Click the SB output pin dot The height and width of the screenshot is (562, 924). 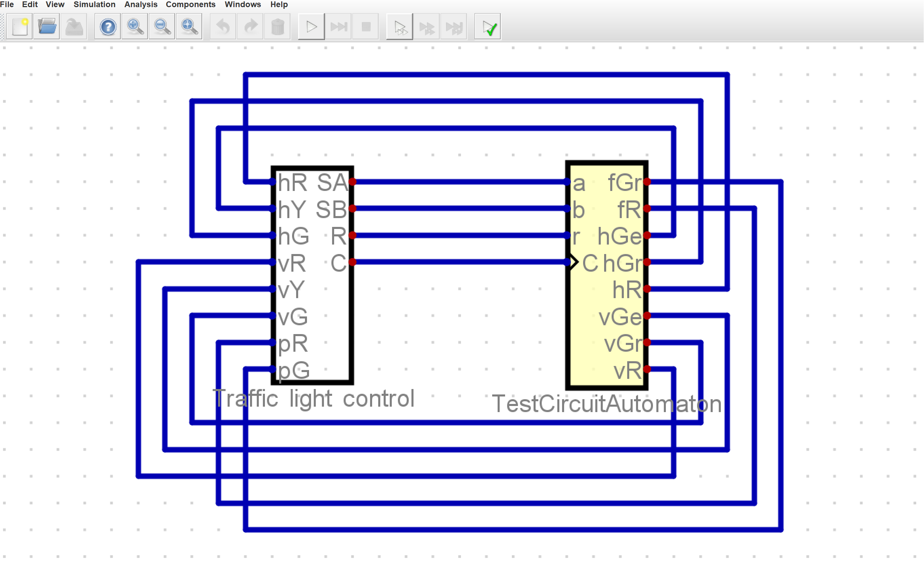point(352,209)
